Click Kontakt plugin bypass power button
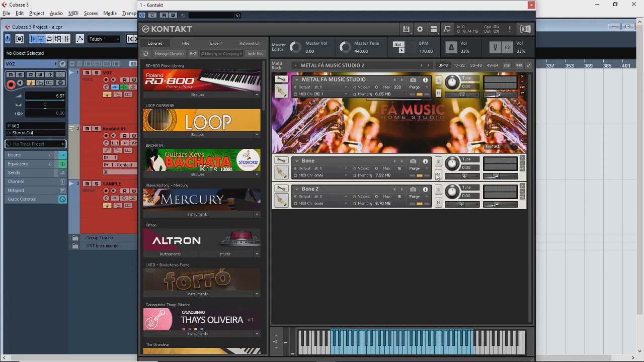 (142, 15)
